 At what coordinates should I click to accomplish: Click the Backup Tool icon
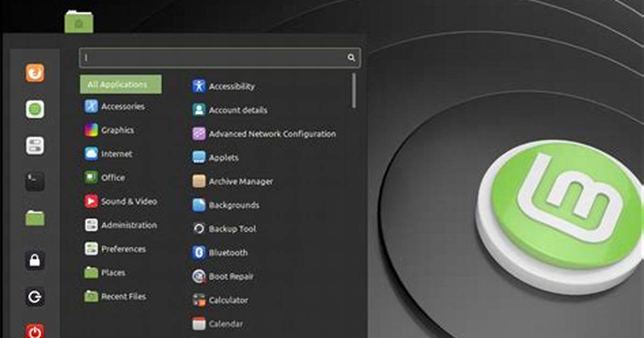click(199, 229)
